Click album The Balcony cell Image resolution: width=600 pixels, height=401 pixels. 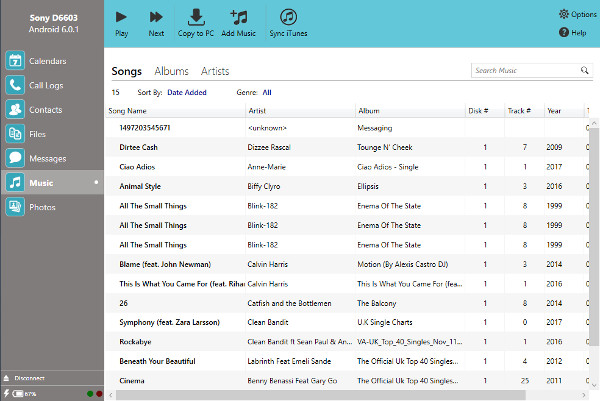tap(377, 303)
